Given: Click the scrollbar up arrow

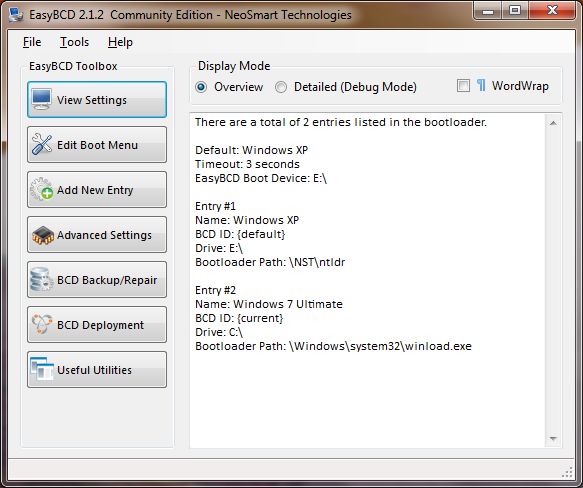Looking at the screenshot, I should coord(553,123).
